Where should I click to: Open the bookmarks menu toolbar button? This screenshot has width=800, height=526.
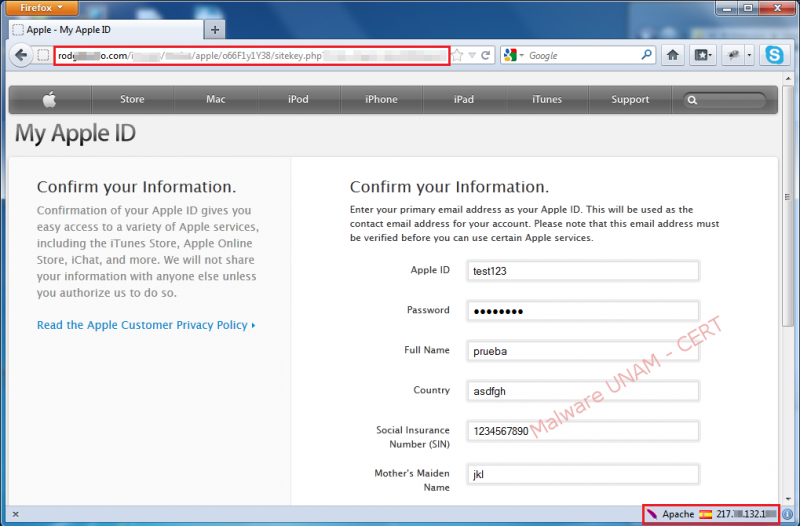703,55
